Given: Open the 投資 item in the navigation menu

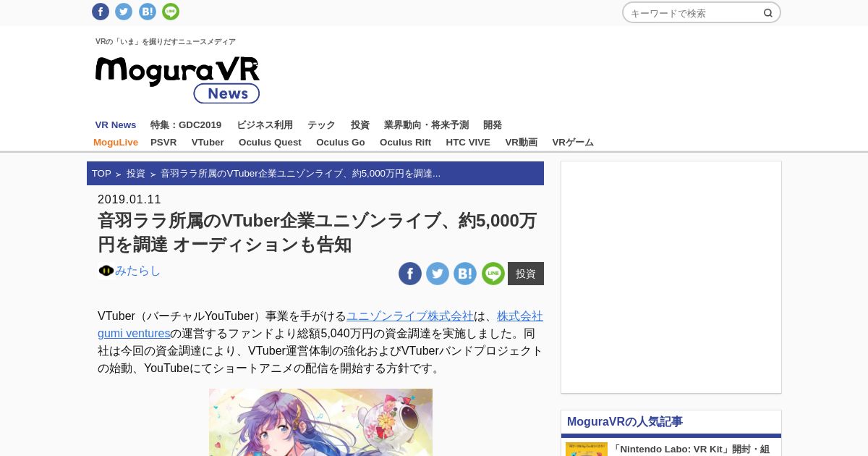Looking at the screenshot, I should 360,125.
